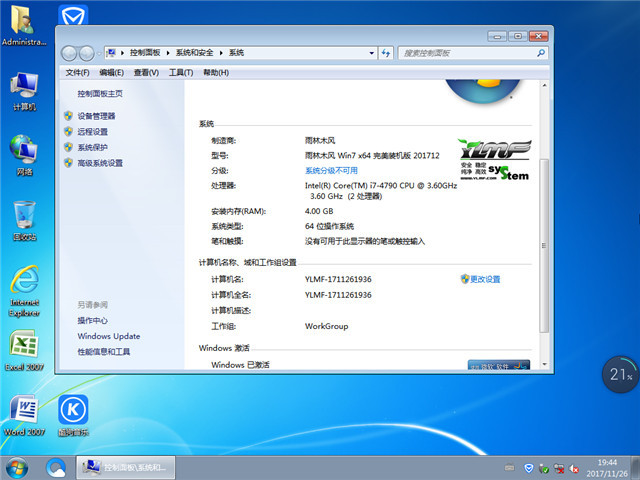Open 系统保护 from sidebar
Image resolution: width=640 pixels, height=480 pixels.
click(x=93, y=147)
